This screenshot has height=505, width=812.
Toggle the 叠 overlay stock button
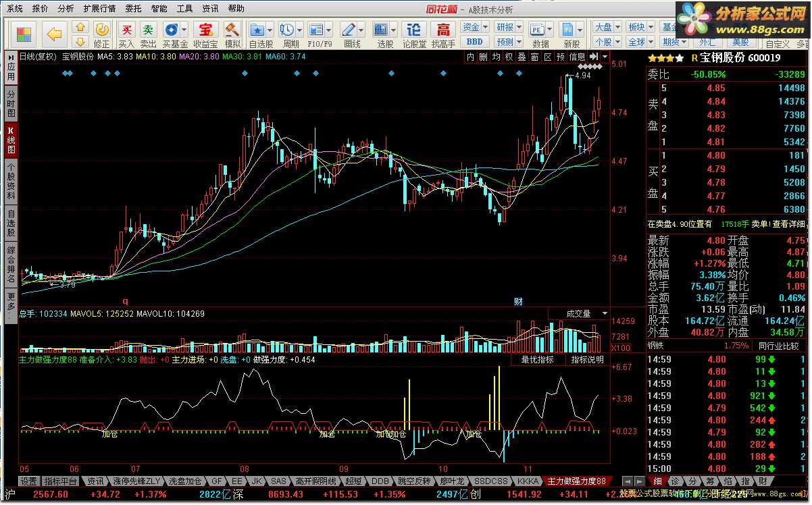(x=521, y=57)
